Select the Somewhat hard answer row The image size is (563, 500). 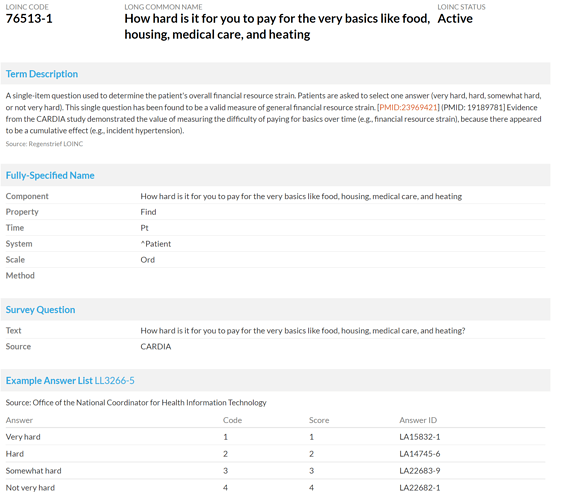click(x=275, y=471)
